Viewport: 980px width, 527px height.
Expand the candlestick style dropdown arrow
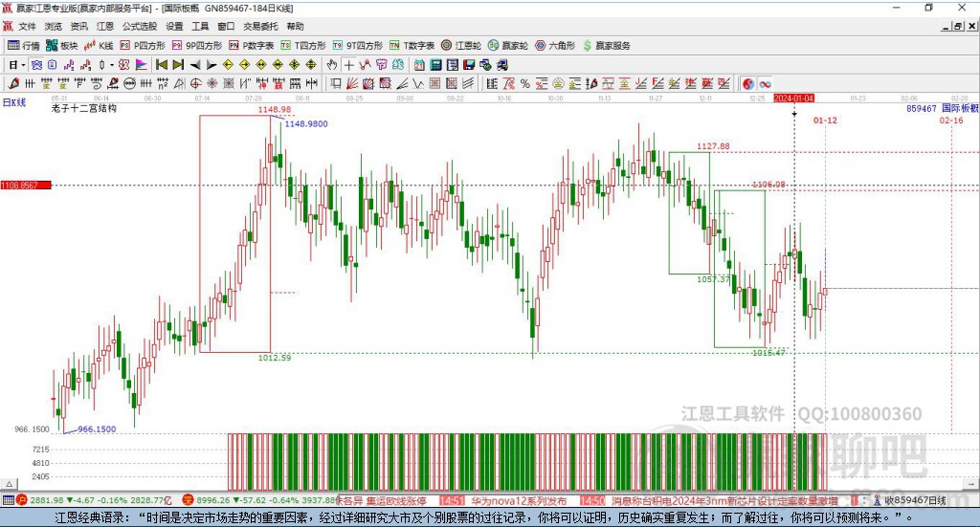(x=113, y=64)
